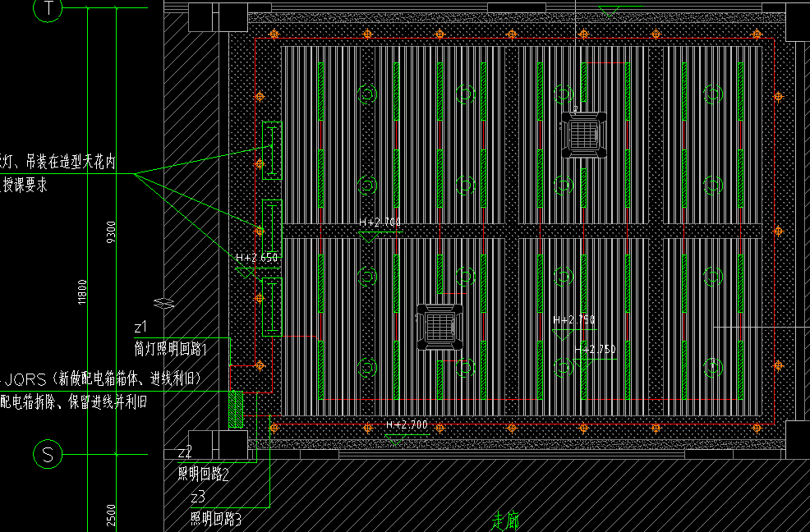810x532 pixels.
Task: Select the middle green boxed wall light fixture
Action: coord(272,229)
